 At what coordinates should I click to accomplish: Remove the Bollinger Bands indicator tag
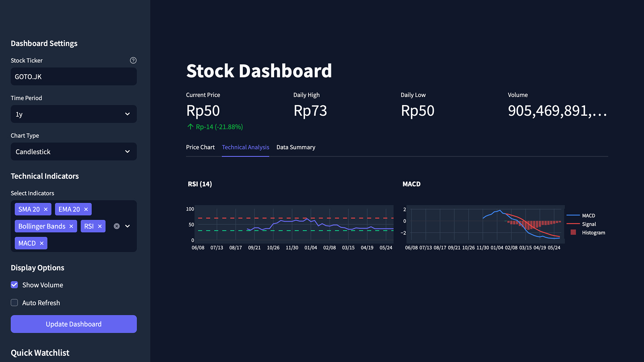(71, 226)
